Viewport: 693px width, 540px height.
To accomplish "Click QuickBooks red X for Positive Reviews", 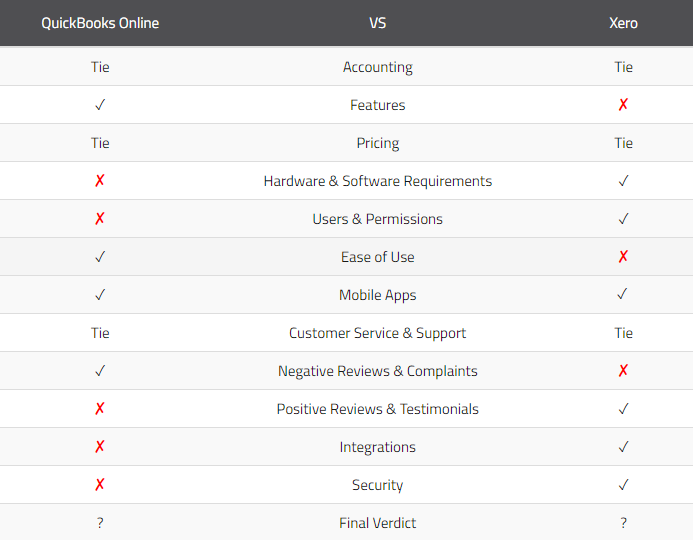I will click(100, 408).
